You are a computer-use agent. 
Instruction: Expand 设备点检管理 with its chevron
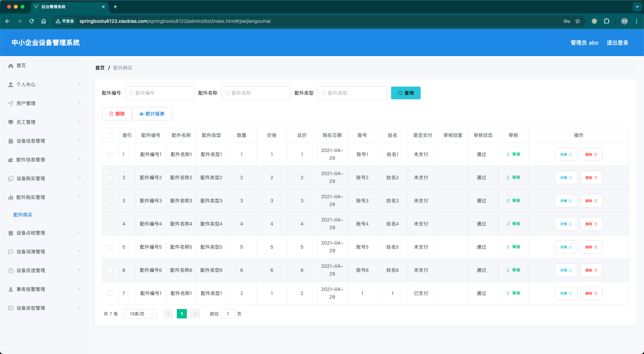(79, 232)
